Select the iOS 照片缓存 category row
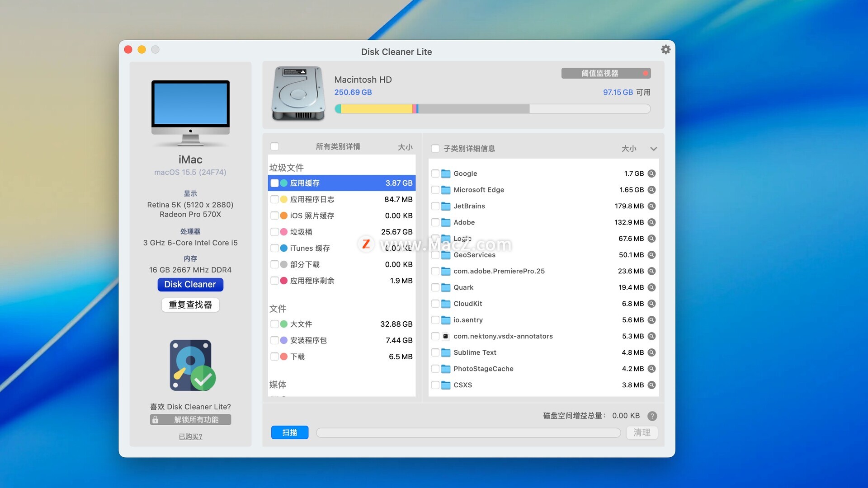The image size is (868, 488). coord(342,216)
